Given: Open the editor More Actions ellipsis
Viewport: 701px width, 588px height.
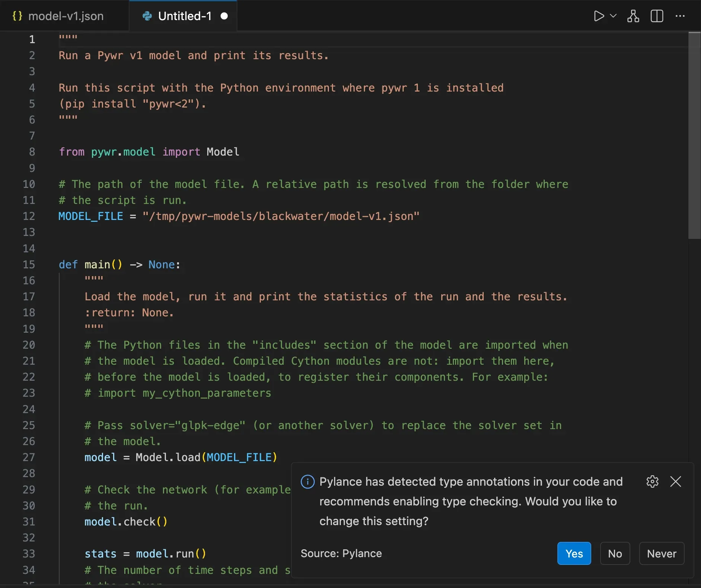Looking at the screenshot, I should tap(680, 16).
